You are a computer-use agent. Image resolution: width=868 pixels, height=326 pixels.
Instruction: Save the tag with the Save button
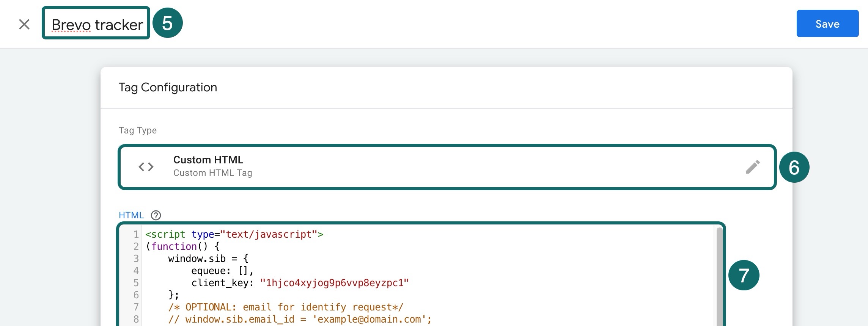tap(827, 24)
